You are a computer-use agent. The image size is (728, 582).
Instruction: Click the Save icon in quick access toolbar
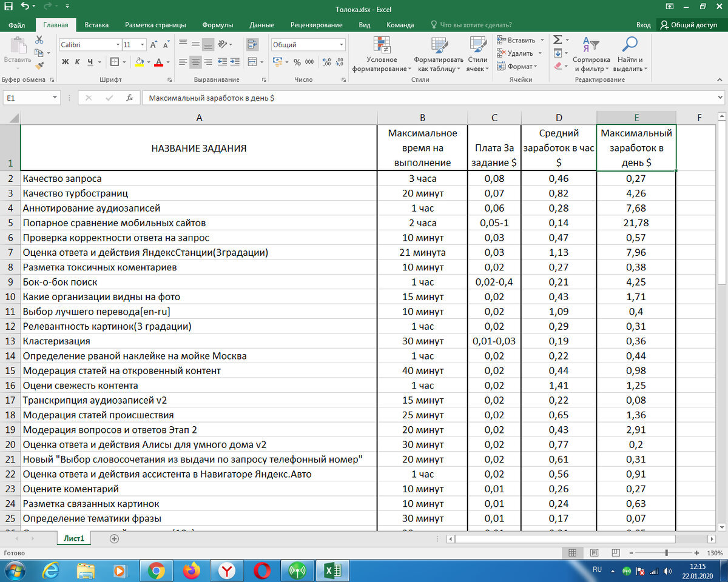8,7
